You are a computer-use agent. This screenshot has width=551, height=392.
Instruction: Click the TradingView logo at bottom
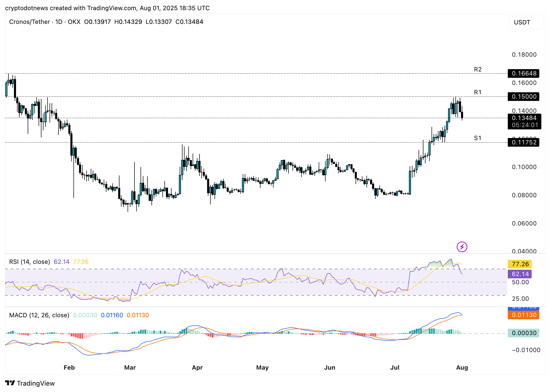pos(30,383)
